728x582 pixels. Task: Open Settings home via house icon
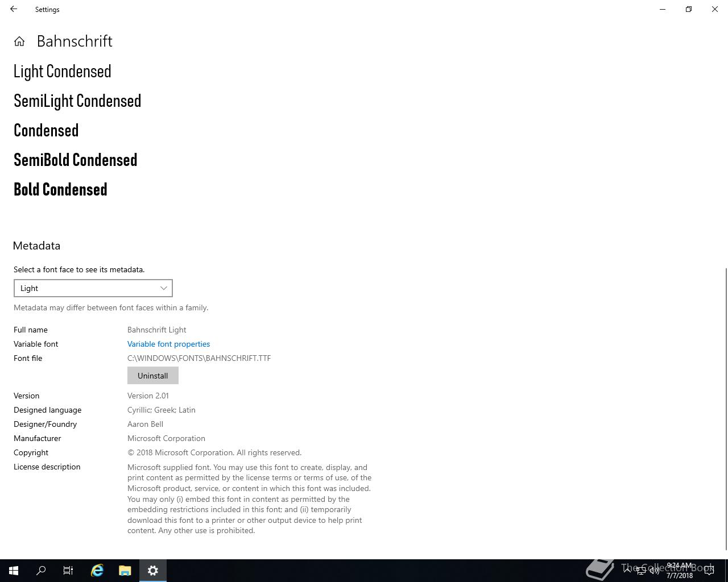(x=19, y=41)
